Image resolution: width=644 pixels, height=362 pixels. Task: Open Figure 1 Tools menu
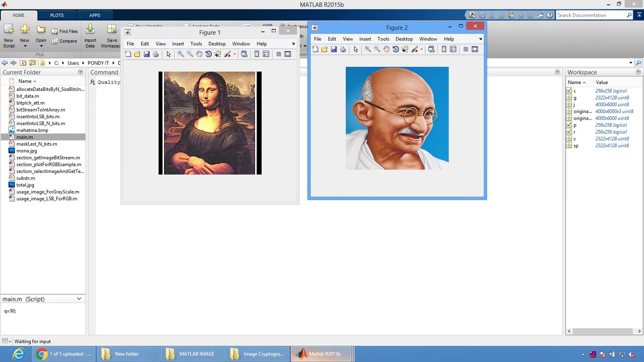click(x=196, y=44)
